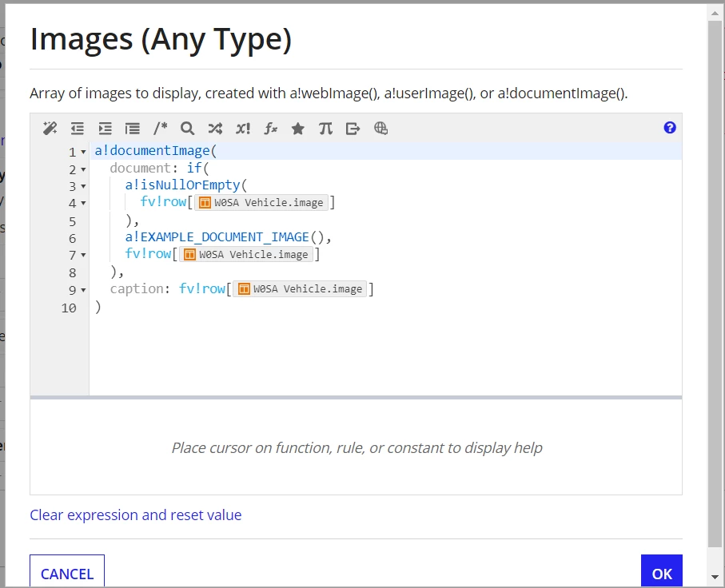The image size is (725, 588).
Task: Click the globe translation icon
Action: pos(380,128)
